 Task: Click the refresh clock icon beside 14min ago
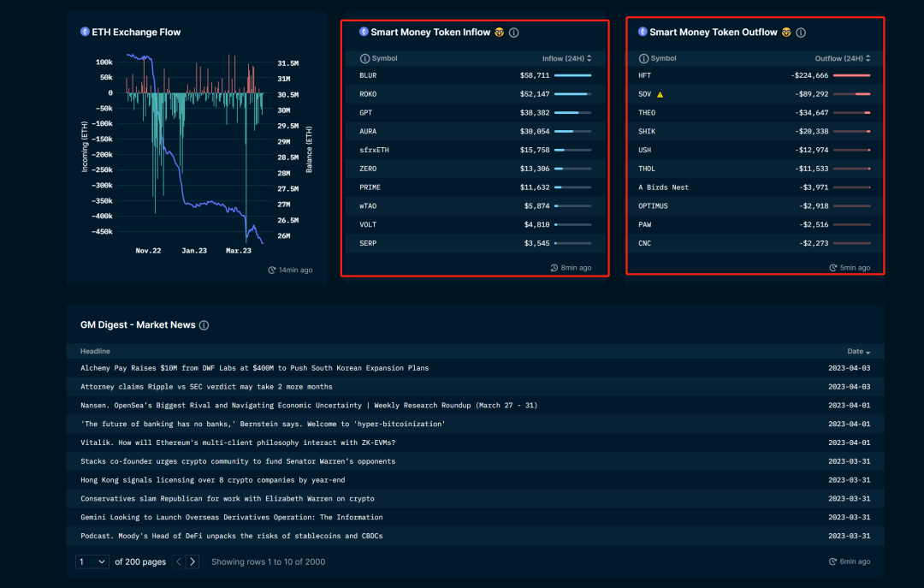[x=272, y=270]
